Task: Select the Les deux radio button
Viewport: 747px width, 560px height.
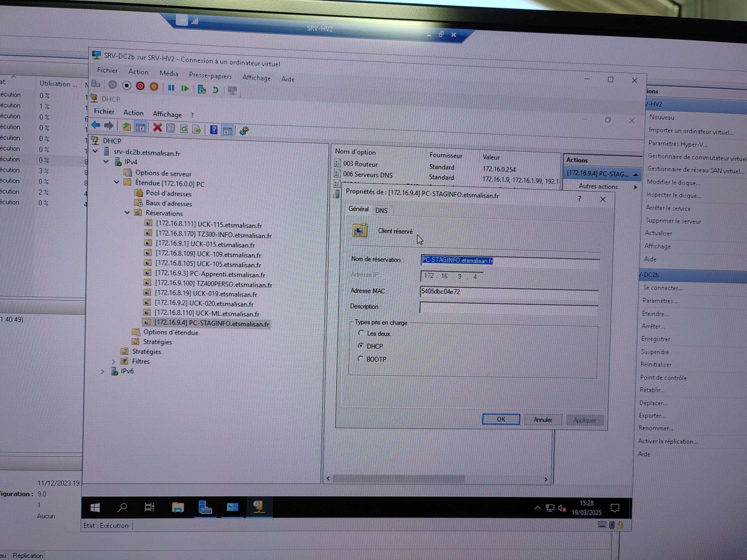Action: [361, 333]
